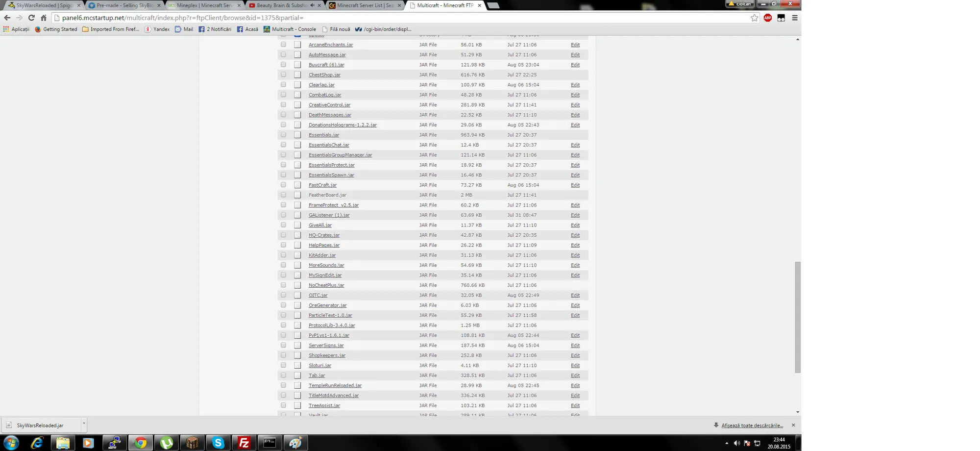Open Chrome's hamburger menu icon
The height and width of the screenshot is (451, 980).
(795, 18)
